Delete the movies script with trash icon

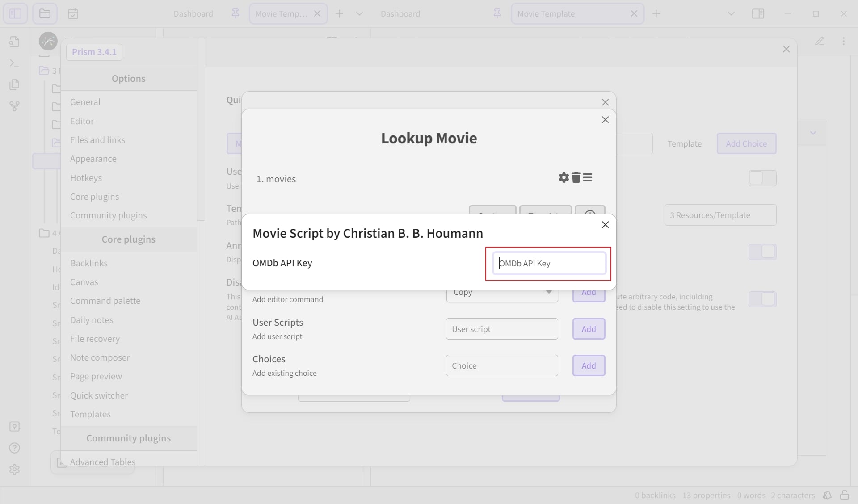[576, 177]
